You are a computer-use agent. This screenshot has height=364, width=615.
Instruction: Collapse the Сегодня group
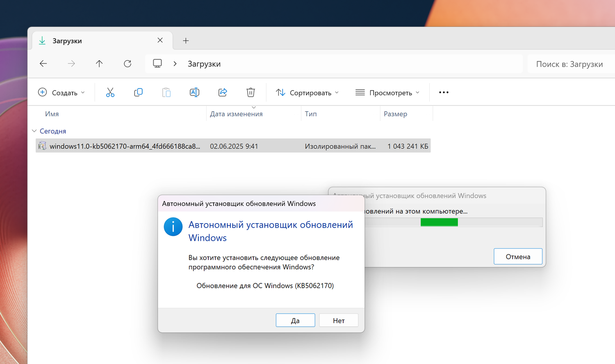[34, 131]
